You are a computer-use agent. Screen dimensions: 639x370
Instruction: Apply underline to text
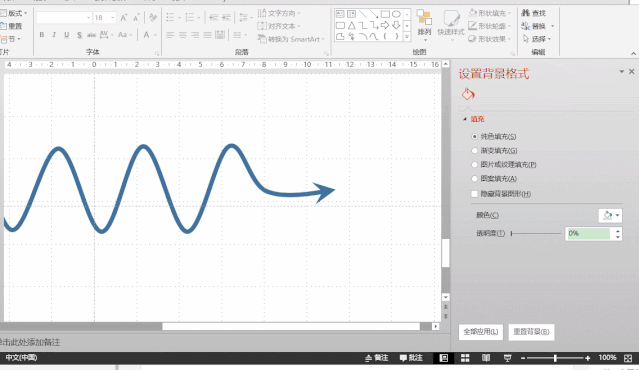[66, 35]
